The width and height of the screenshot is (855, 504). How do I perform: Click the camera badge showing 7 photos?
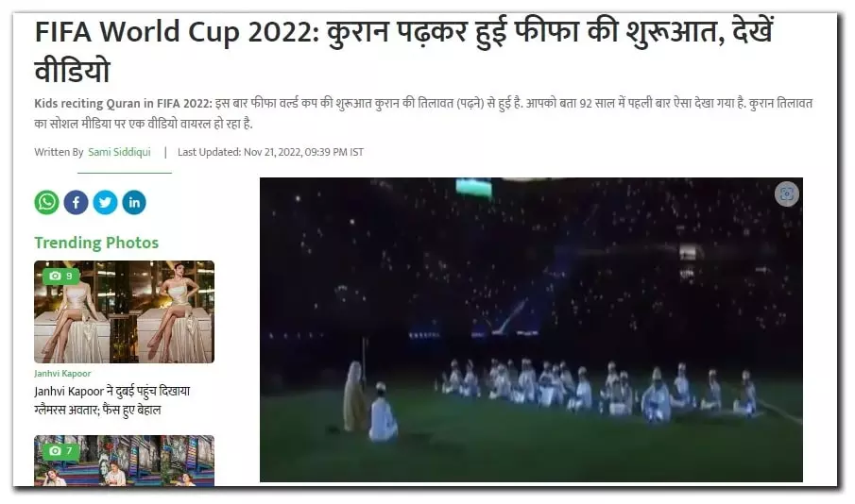click(x=61, y=450)
